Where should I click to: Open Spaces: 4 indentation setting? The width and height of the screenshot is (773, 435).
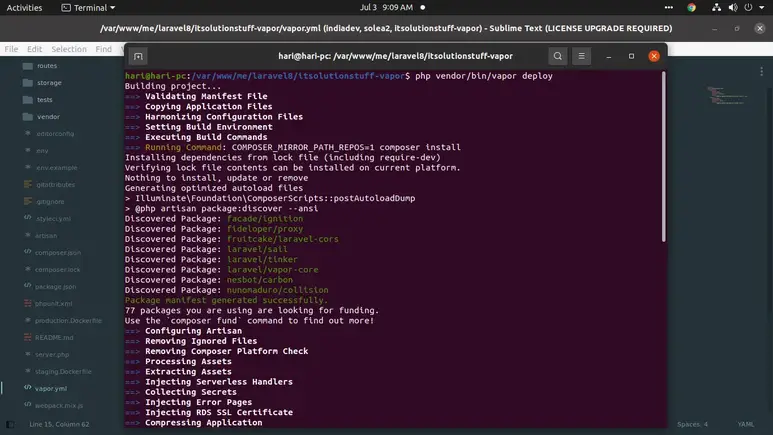tap(692, 424)
